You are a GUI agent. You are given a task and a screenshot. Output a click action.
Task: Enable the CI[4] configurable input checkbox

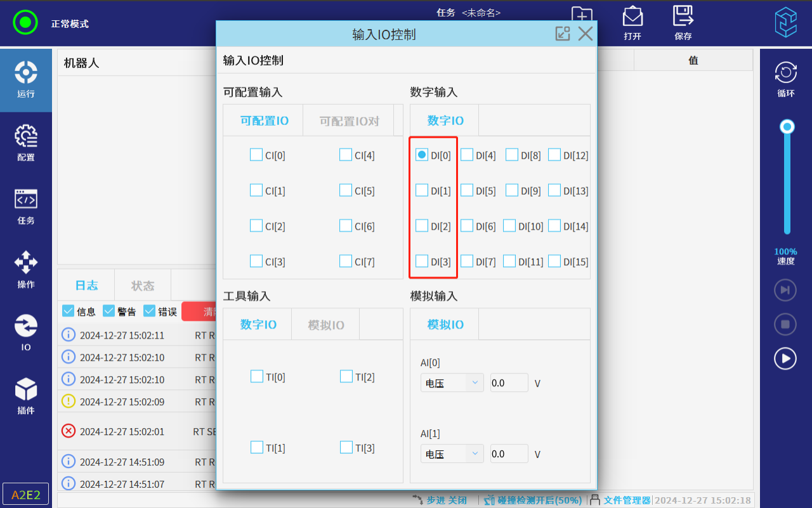pos(346,155)
